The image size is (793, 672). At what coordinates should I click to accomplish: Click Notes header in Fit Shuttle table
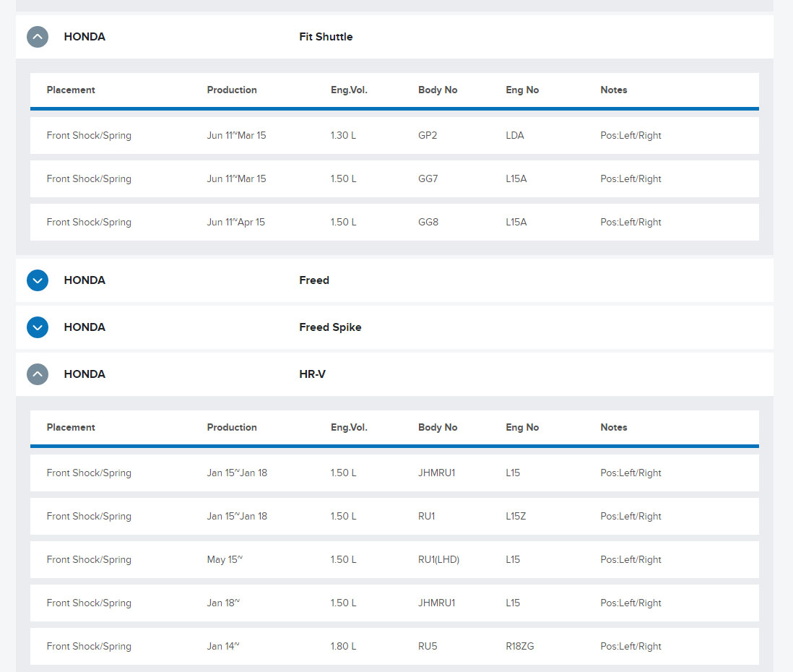coord(613,90)
